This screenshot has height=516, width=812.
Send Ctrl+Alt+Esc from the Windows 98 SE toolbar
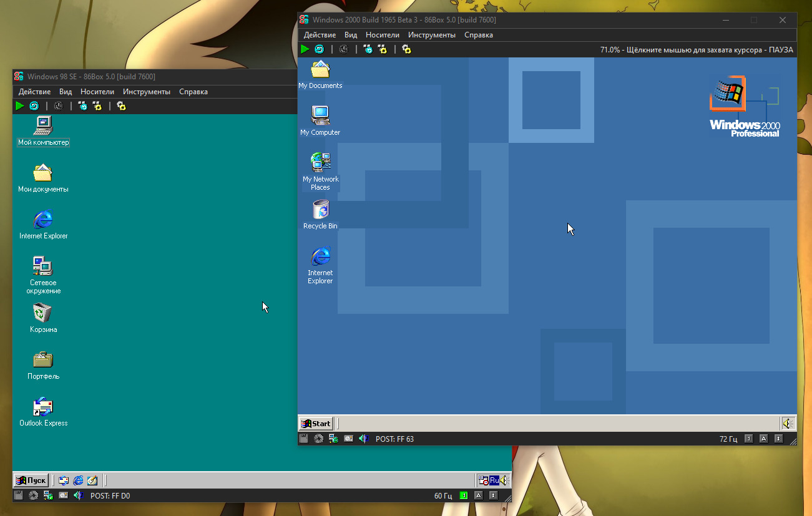[x=97, y=106]
